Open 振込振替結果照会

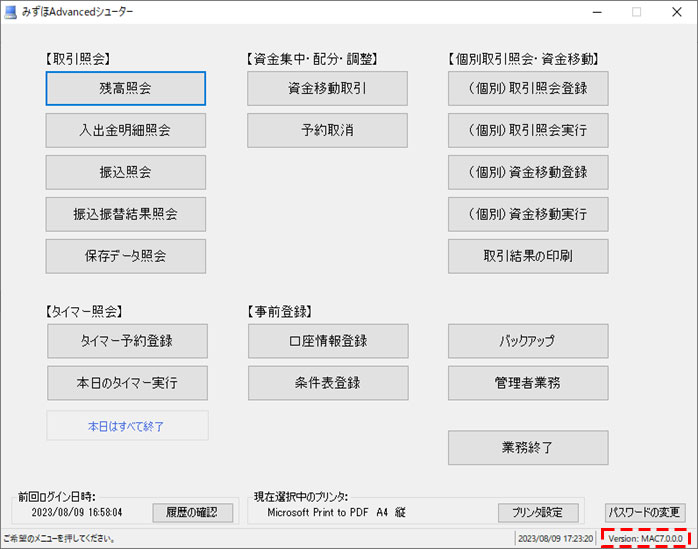click(126, 214)
